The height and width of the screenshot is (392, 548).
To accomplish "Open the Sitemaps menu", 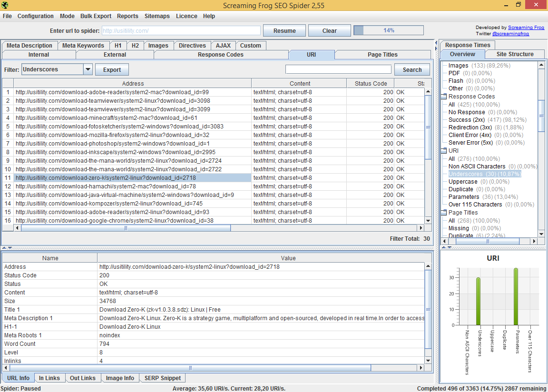I will [x=157, y=16].
